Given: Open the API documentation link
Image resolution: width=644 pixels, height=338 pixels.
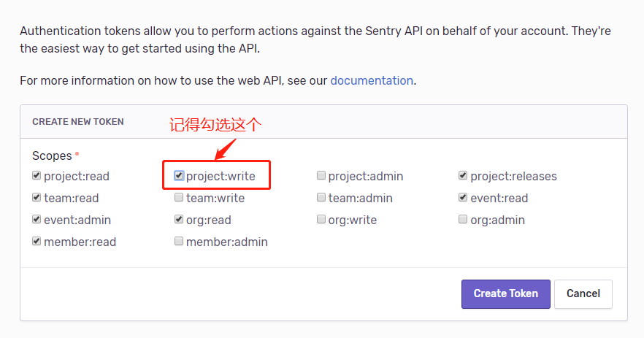Looking at the screenshot, I should [372, 80].
